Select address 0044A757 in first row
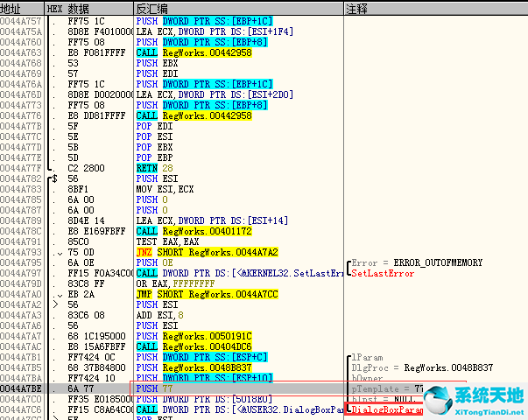This screenshot has width=528, height=420. pos(21,20)
